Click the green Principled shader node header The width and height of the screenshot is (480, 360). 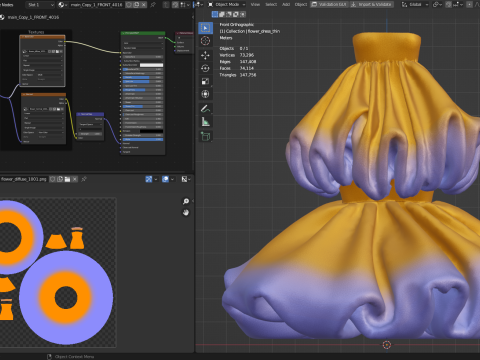143,33
